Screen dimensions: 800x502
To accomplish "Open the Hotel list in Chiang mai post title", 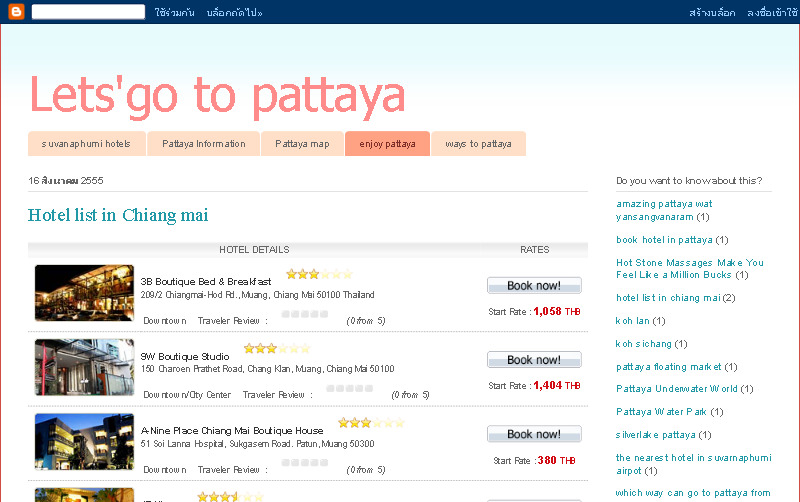I will tap(118, 215).
